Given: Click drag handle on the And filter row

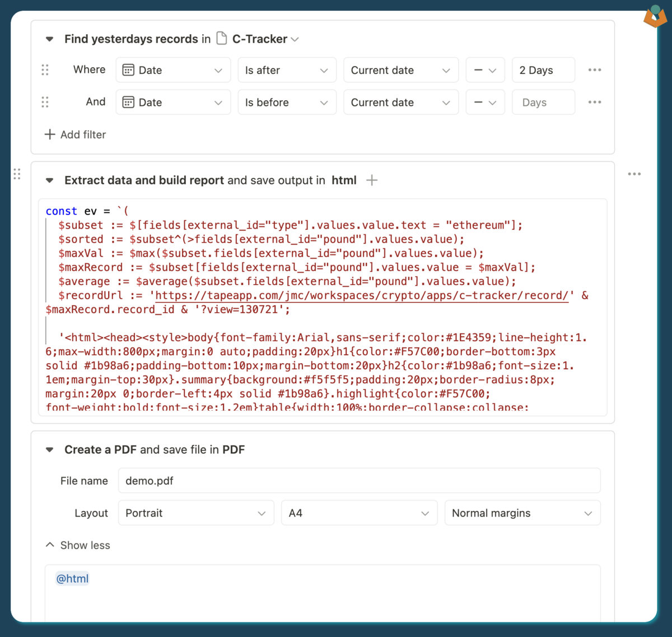Looking at the screenshot, I should 45,103.
